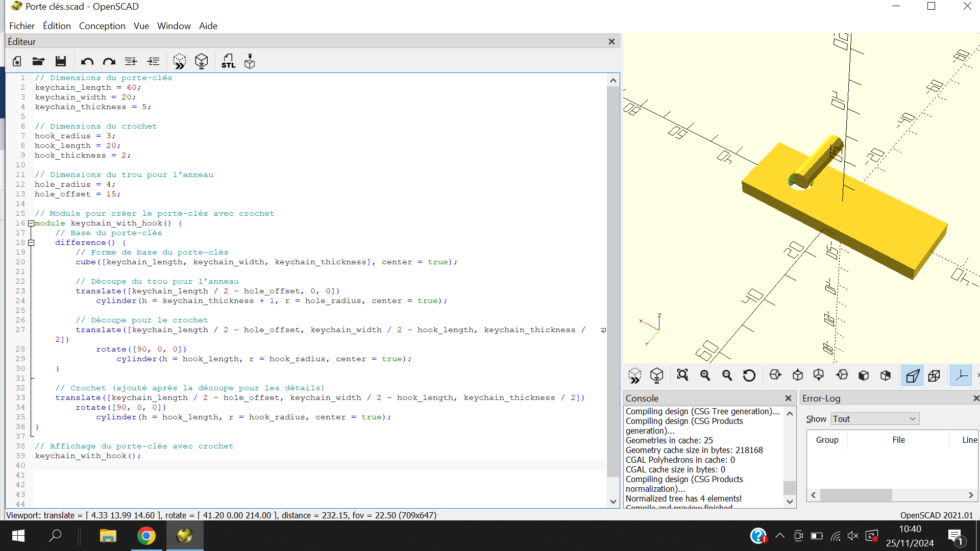Open Windows taskbar search

[x=55, y=536]
